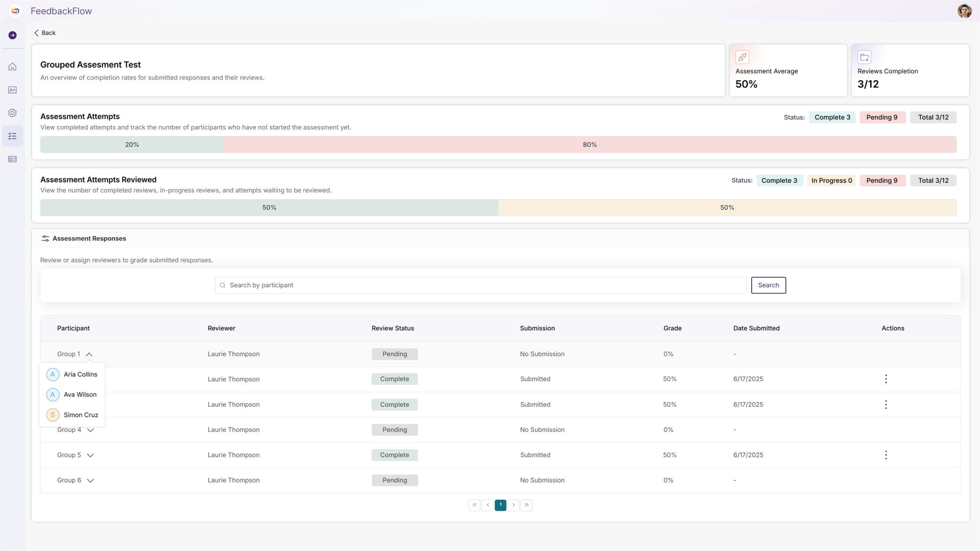The height and width of the screenshot is (551, 980).
Task: Select the checklist assessments sidebar icon
Action: (x=13, y=136)
